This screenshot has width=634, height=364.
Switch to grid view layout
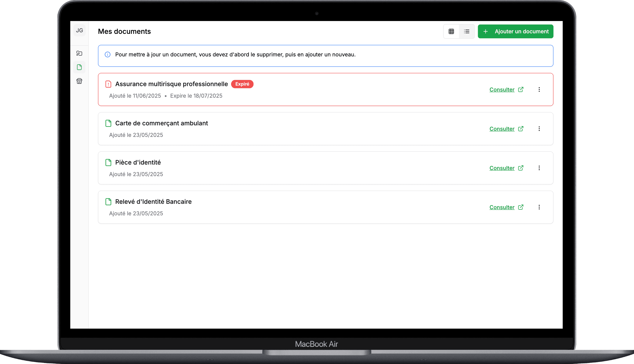coord(451,32)
